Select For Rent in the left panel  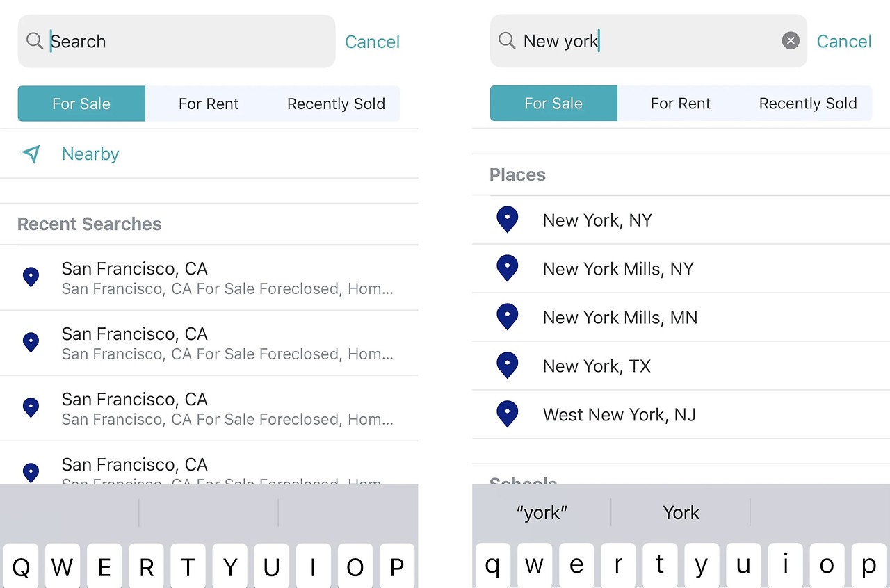point(209,104)
